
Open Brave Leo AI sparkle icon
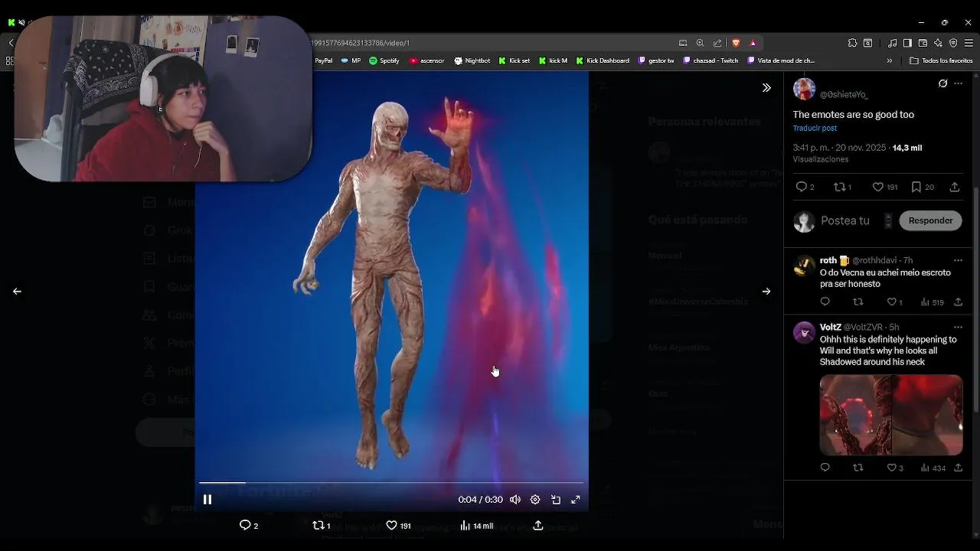tap(938, 43)
